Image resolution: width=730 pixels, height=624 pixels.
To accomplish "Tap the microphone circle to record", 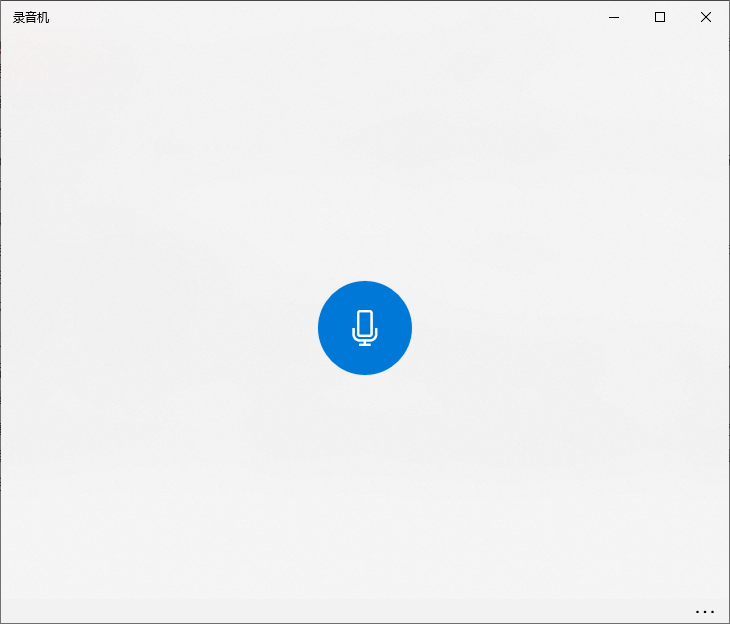I will pyautogui.click(x=365, y=328).
